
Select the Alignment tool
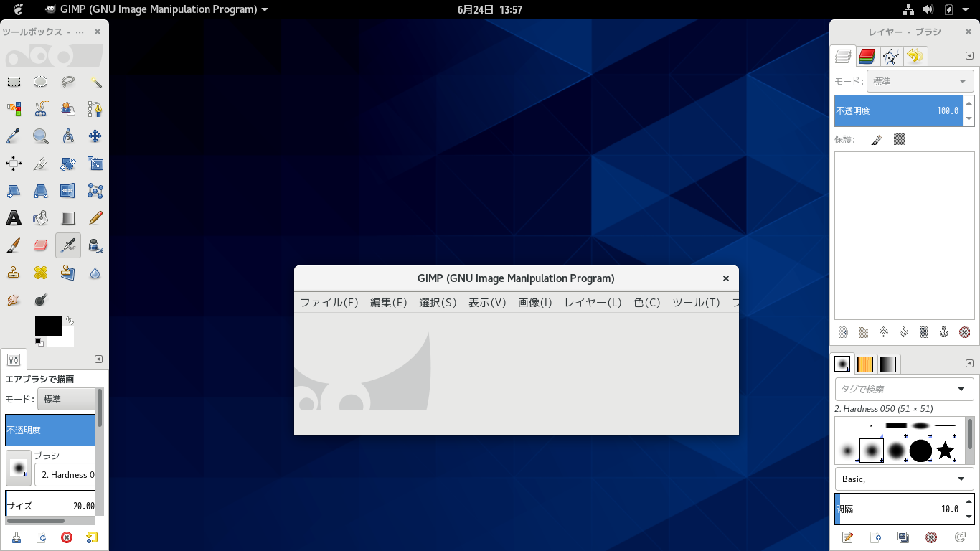tap(14, 164)
